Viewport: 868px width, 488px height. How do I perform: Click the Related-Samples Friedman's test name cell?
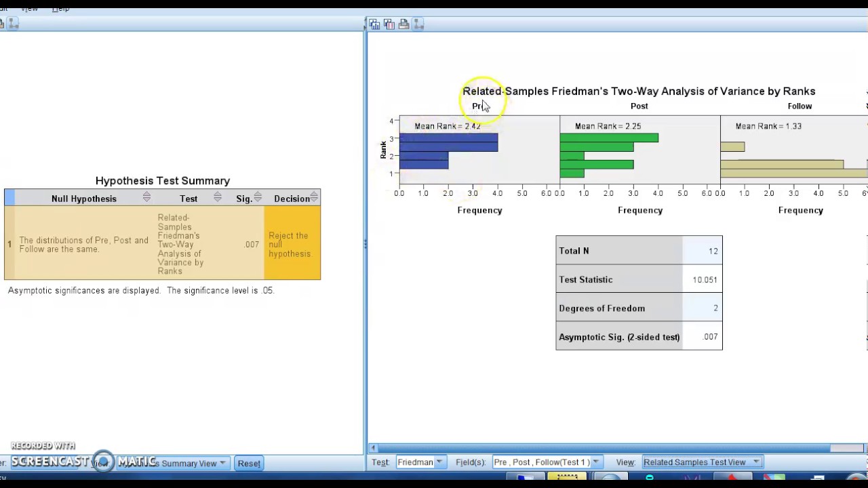[181, 244]
